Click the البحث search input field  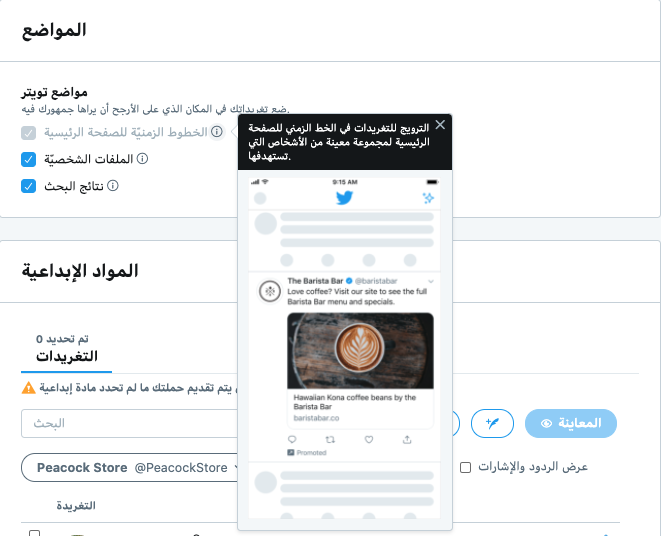click(130, 423)
